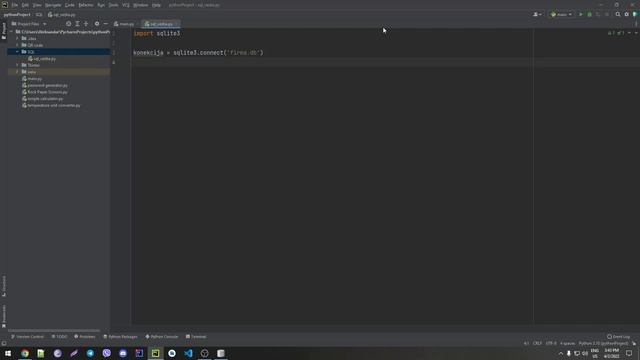This screenshot has width=640, height=360.
Task: Open the File menu
Action: (15, 5)
